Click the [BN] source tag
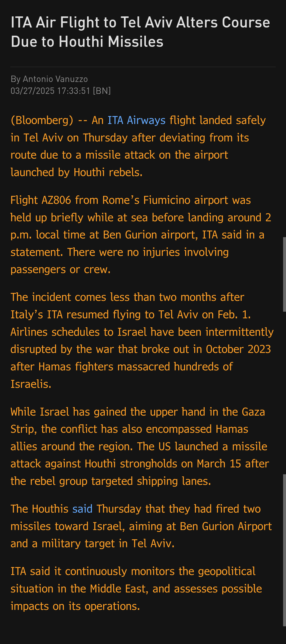This screenshot has height=644, width=286. click(102, 91)
